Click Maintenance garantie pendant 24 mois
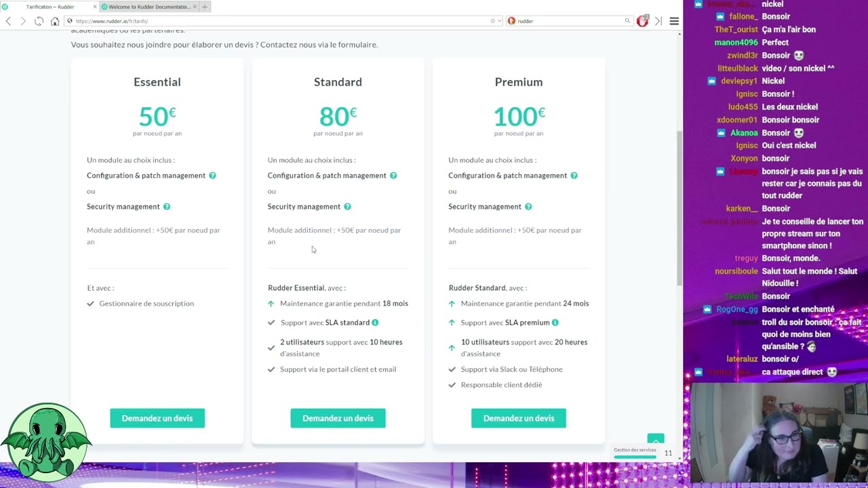This screenshot has width=868, height=488. pos(525,304)
